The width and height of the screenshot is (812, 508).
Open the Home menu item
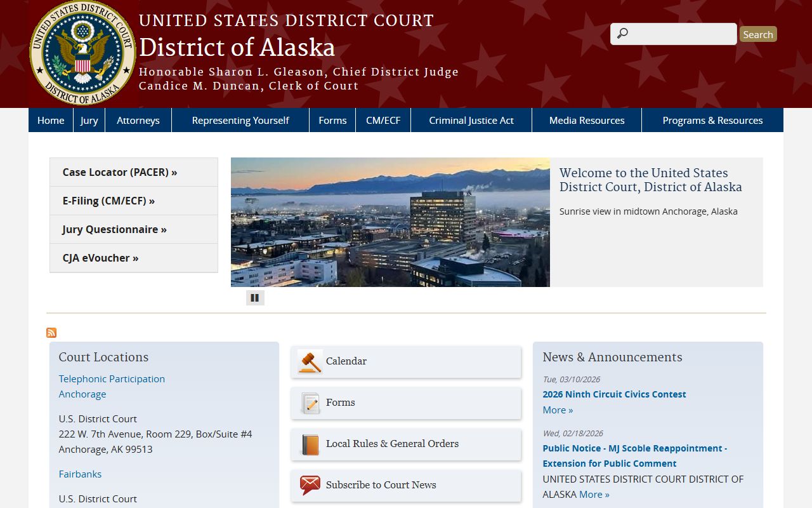[x=51, y=120]
